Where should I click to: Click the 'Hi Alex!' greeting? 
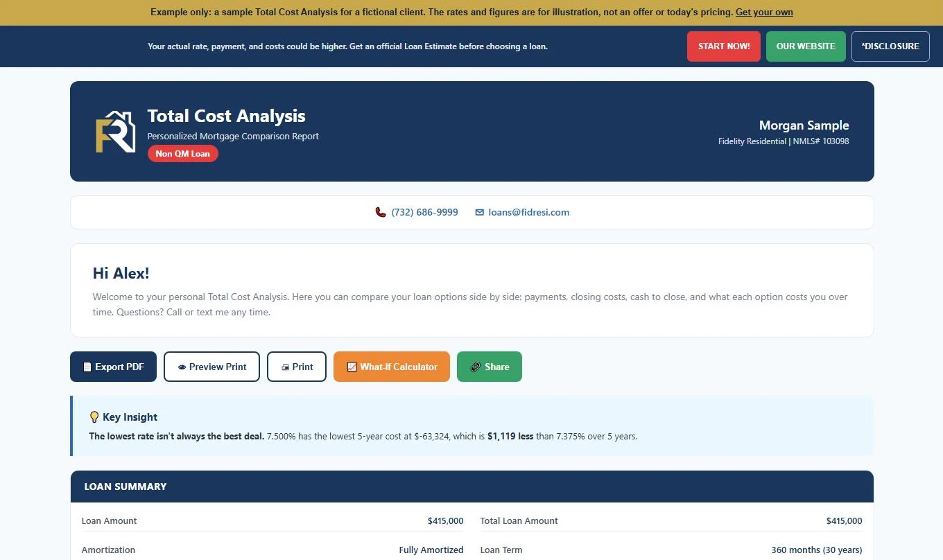click(x=121, y=273)
